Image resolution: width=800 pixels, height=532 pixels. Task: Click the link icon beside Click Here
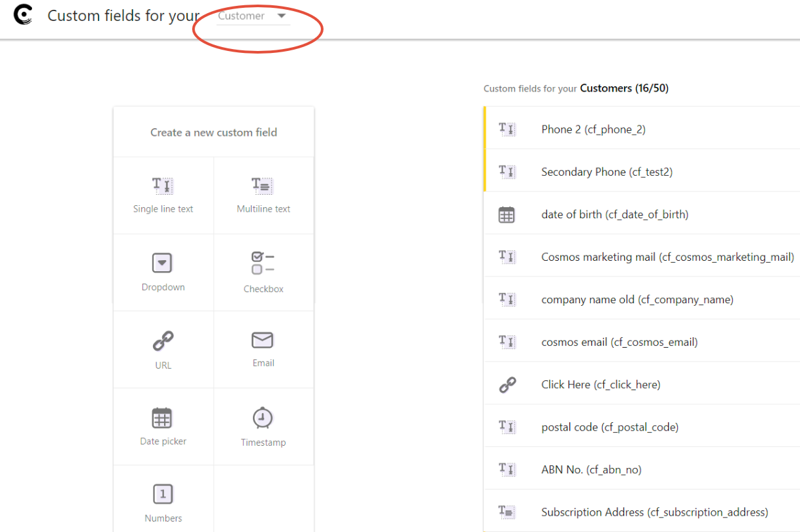pyautogui.click(x=507, y=385)
